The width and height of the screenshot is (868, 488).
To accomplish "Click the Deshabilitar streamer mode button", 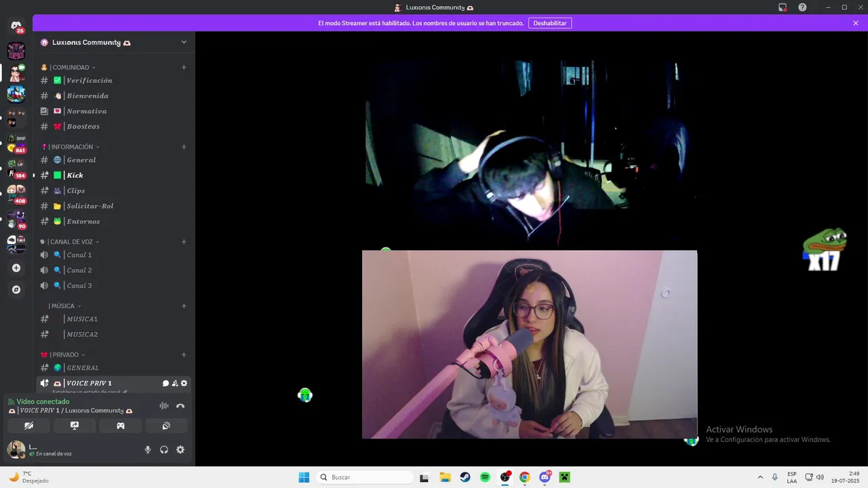I will click(550, 23).
